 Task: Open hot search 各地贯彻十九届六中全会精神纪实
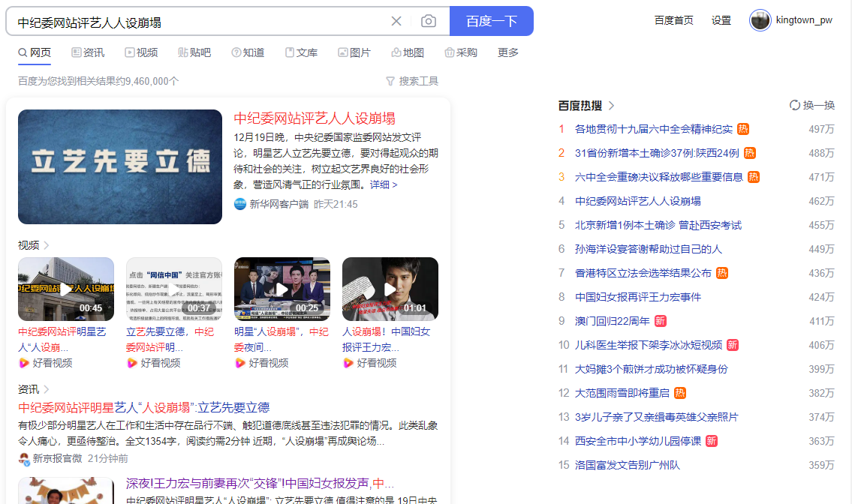pyautogui.click(x=654, y=129)
